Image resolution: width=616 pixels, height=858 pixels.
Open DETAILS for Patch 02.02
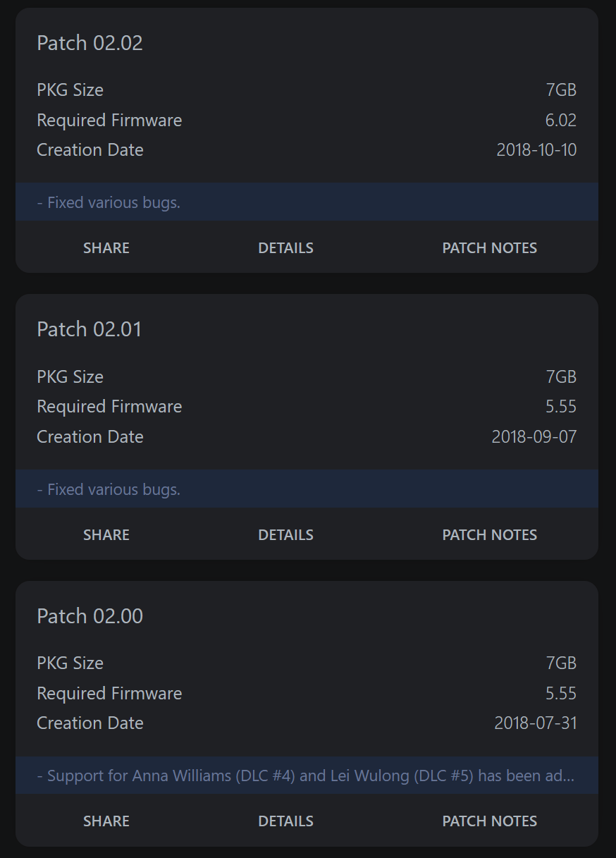click(285, 248)
